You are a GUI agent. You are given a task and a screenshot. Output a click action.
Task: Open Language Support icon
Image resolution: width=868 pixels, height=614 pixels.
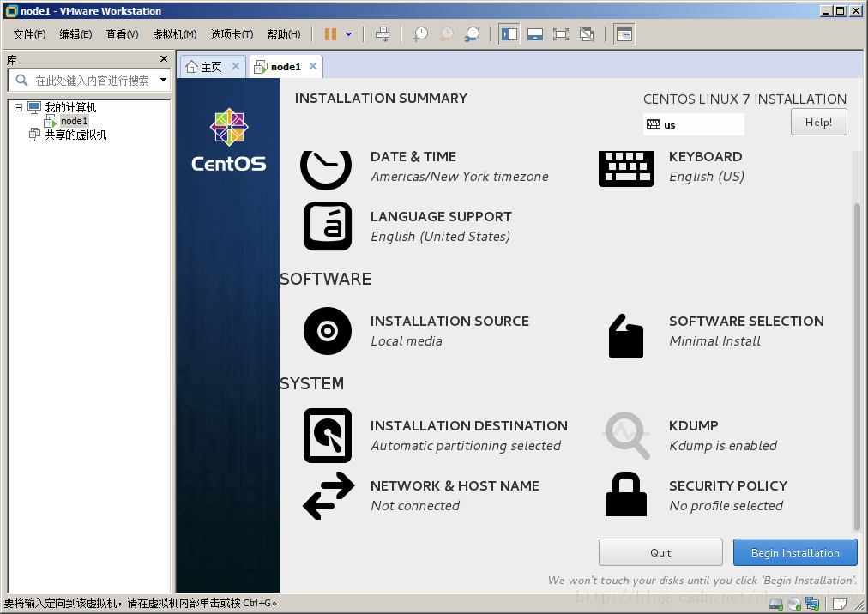point(328,226)
